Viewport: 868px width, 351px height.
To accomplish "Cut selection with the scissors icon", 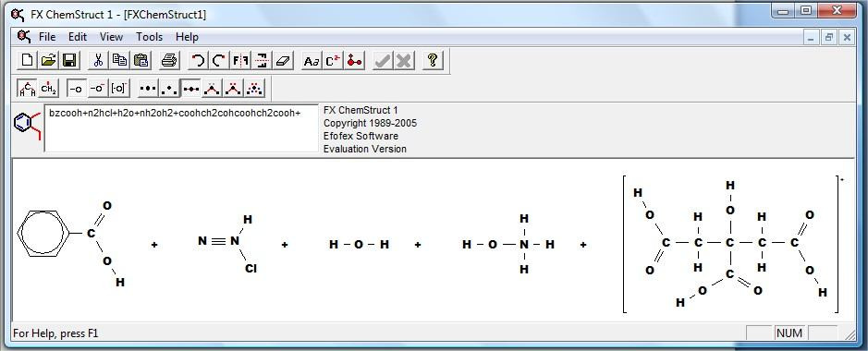I will (98, 60).
